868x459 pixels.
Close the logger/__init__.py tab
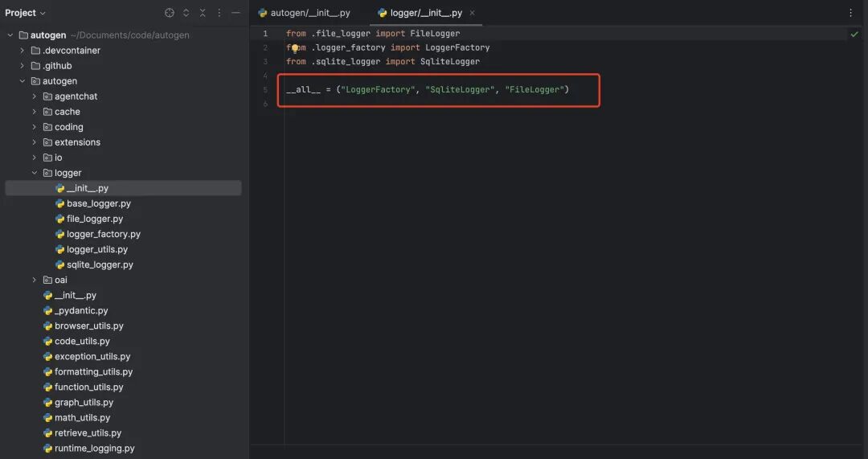[x=473, y=13]
